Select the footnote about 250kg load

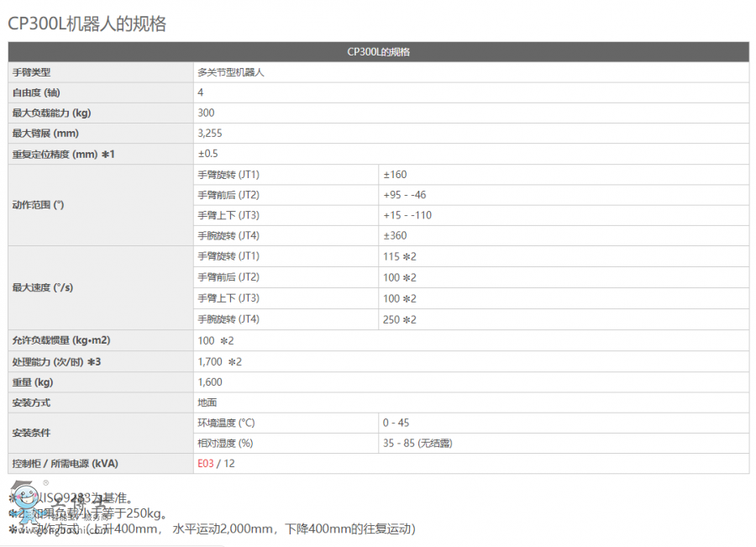88,513
